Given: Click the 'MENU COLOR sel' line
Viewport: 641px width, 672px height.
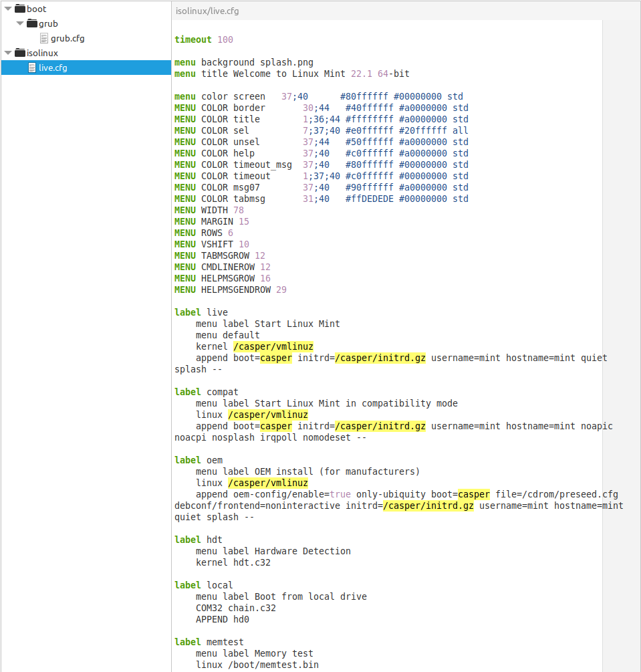Looking at the screenshot, I should (x=322, y=130).
